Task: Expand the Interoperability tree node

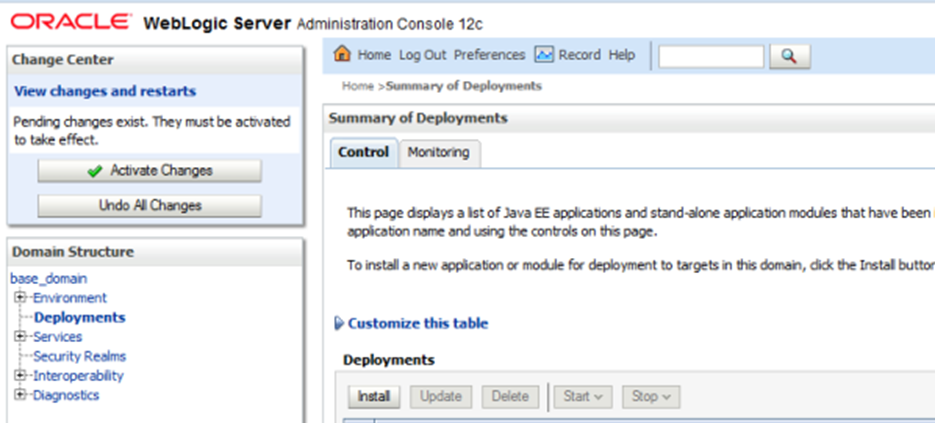Action: [21, 375]
